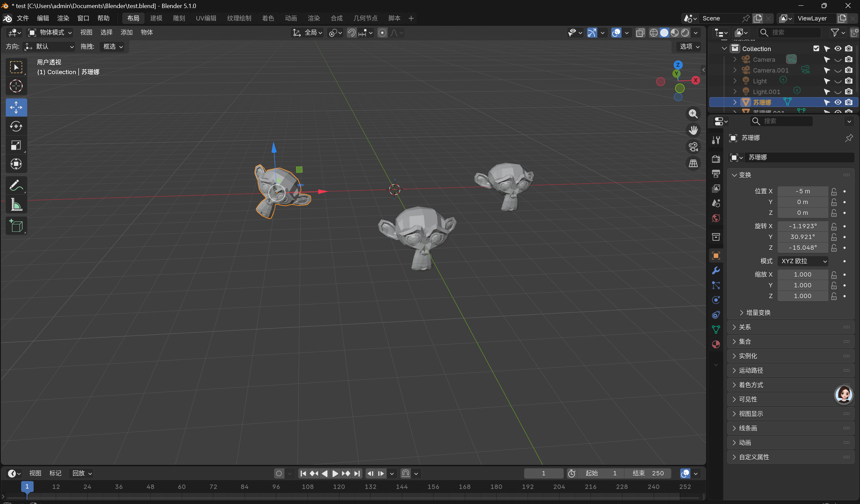The width and height of the screenshot is (860, 504).
Task: Open the Material properties tab
Action: 715,345
